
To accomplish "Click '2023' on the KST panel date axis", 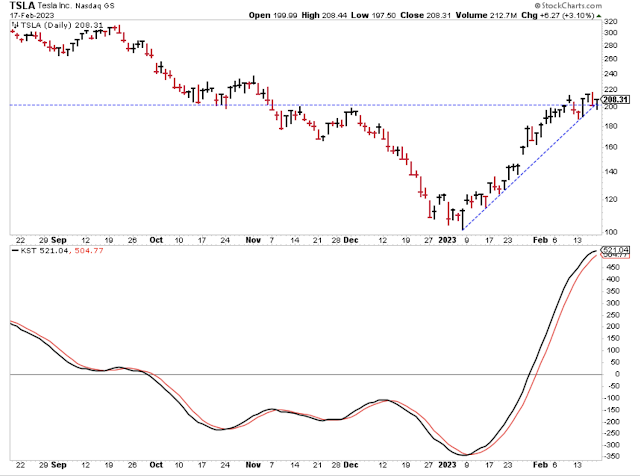I will pyautogui.click(x=447, y=465).
